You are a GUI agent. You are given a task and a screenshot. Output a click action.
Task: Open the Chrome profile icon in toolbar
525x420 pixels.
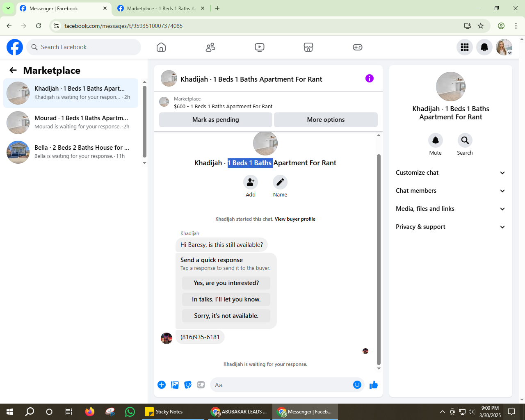[x=501, y=26]
